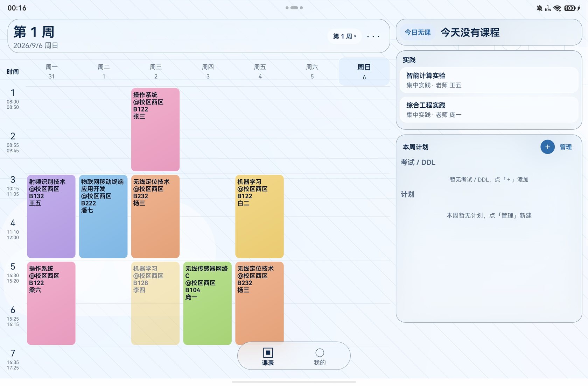
Task: Switch to the 课表 tab
Action: pos(268,357)
